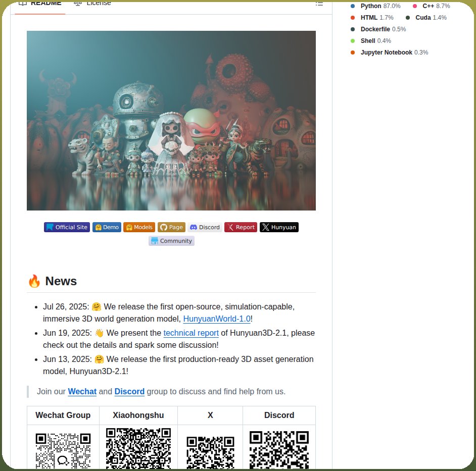Select the Shell 0.4% language entry

tap(371, 41)
